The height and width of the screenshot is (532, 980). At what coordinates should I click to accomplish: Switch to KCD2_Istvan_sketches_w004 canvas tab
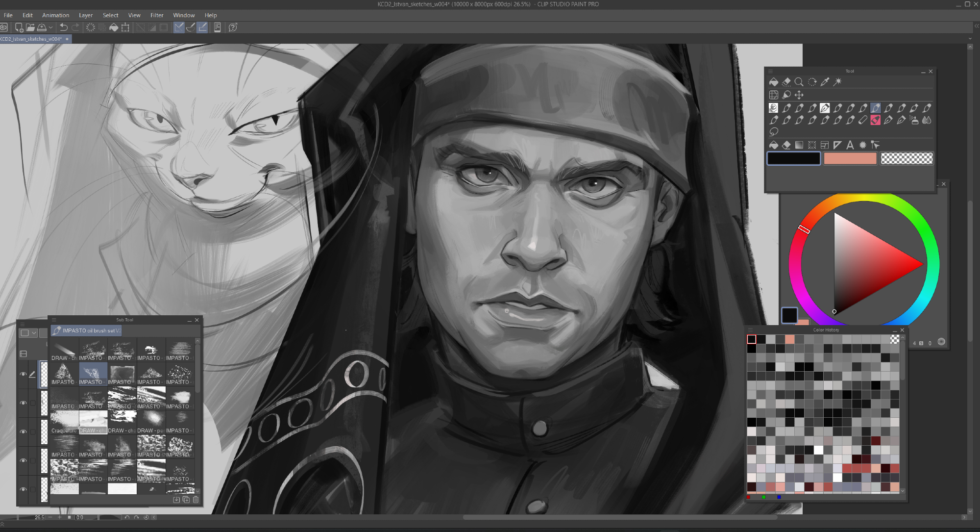[x=32, y=39]
